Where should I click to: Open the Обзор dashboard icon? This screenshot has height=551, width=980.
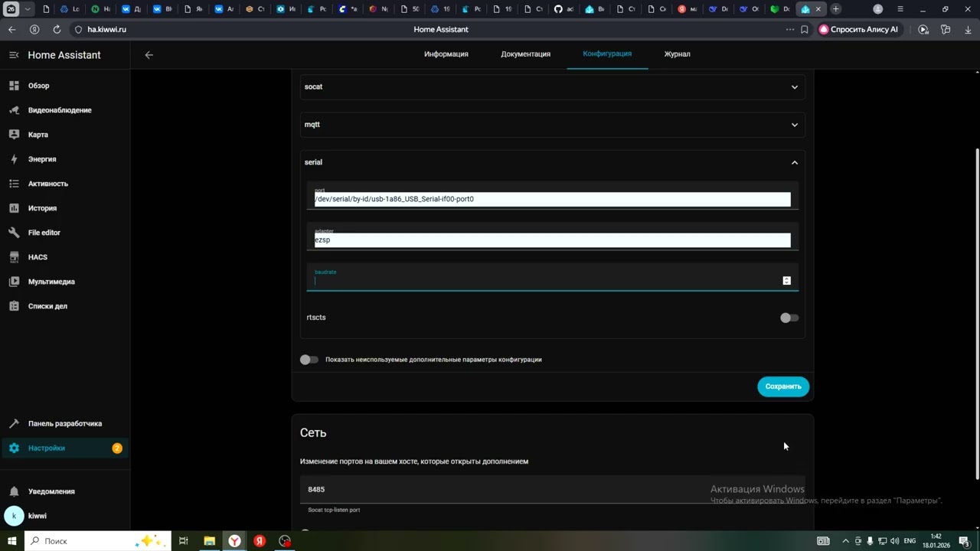(14, 86)
